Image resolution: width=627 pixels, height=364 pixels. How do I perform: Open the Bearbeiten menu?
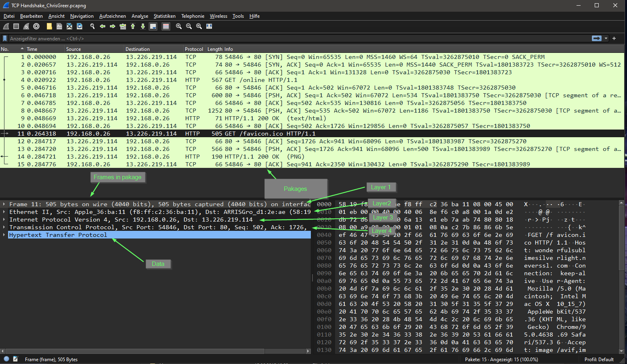[31, 16]
